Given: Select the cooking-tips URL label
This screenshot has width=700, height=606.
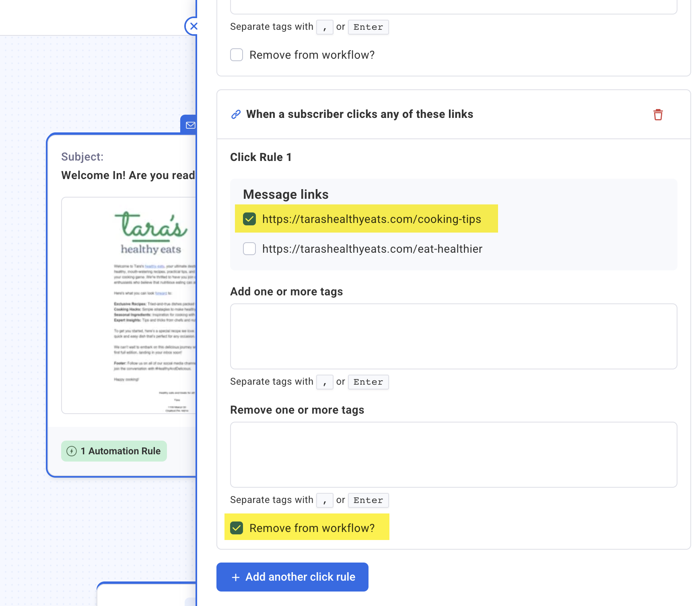Looking at the screenshot, I should point(371,219).
